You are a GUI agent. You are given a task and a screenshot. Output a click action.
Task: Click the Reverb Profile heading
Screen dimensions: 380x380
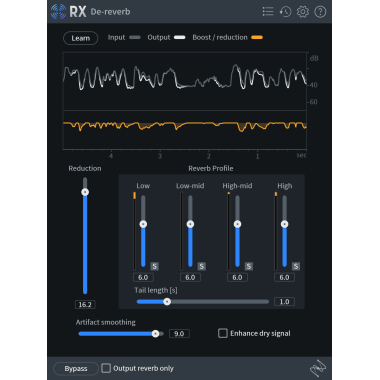[211, 168]
